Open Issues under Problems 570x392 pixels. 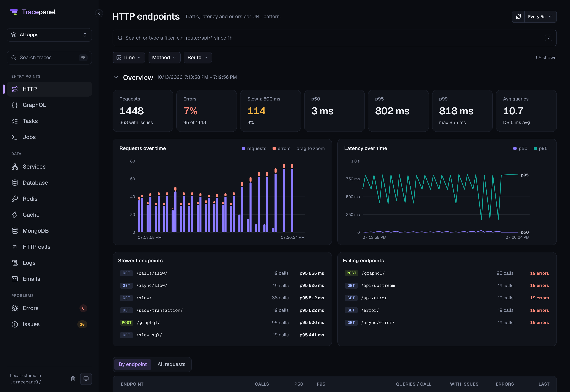coord(49,324)
